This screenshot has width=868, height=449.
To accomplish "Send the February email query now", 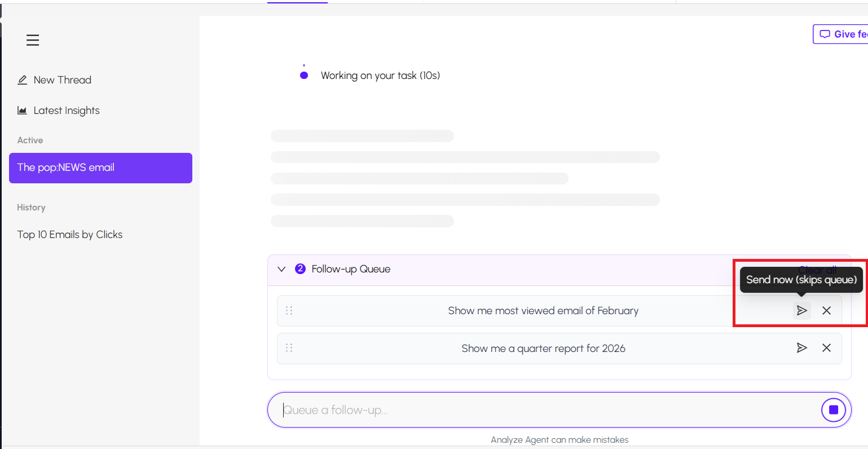I will (801, 311).
